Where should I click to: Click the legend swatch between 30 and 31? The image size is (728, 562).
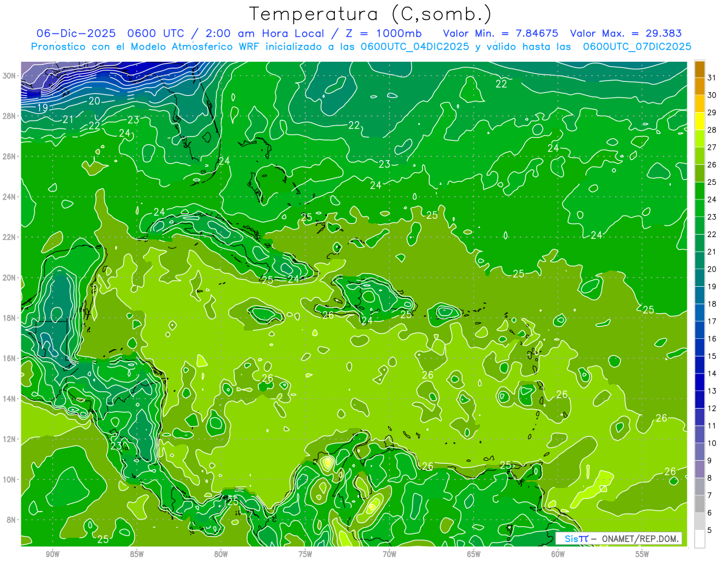pos(699,86)
